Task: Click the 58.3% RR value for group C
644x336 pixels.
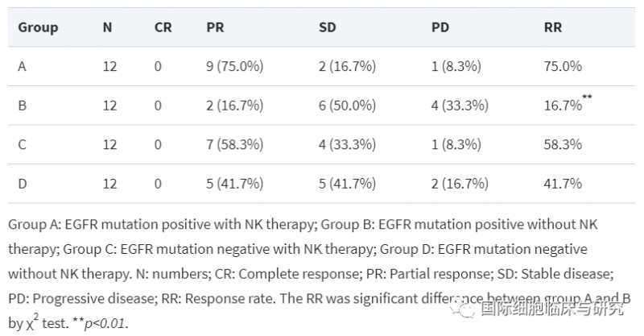Action: point(563,144)
